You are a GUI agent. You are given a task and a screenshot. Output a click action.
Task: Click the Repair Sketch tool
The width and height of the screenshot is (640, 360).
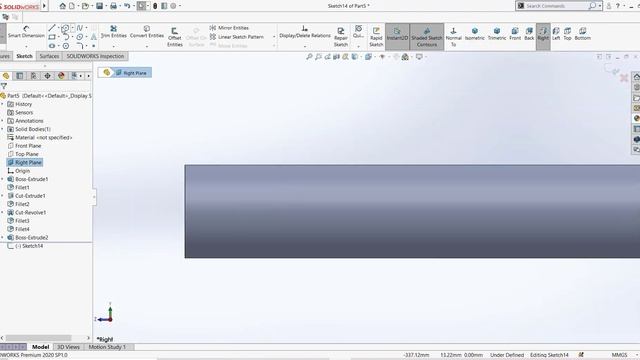pos(341,37)
